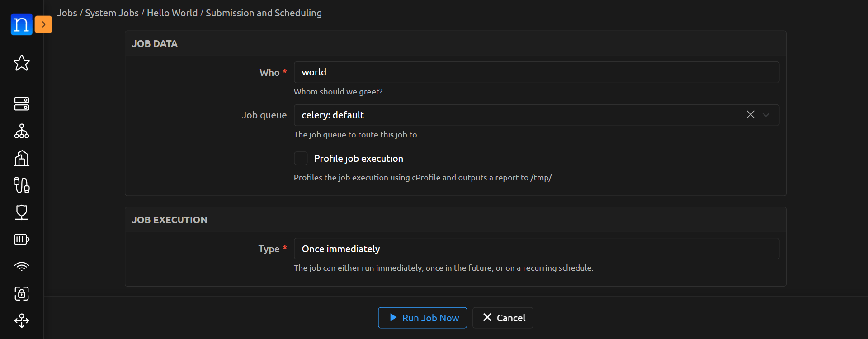Navigate to System Jobs breadcrumb

pyautogui.click(x=112, y=13)
